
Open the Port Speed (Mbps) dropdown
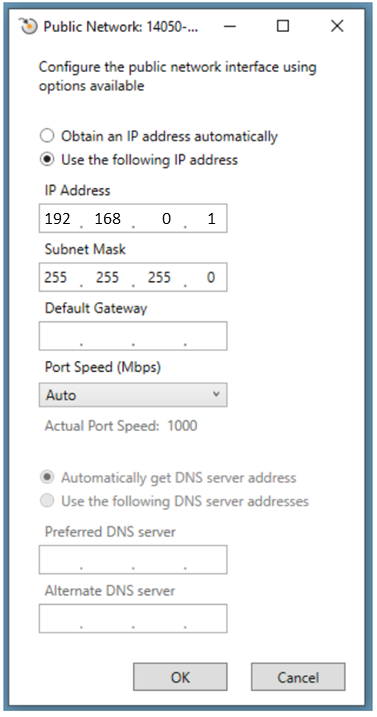click(133, 395)
